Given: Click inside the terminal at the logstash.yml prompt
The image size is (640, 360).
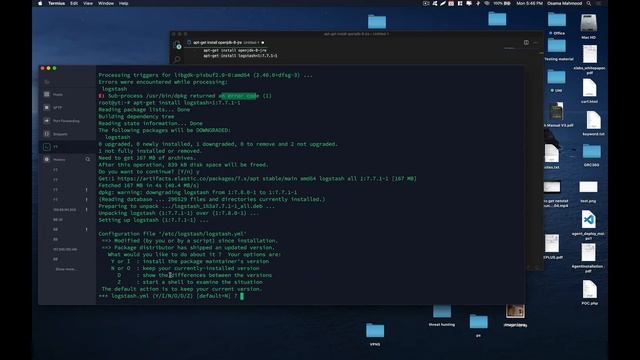Looking at the screenshot, I should coord(242,296).
